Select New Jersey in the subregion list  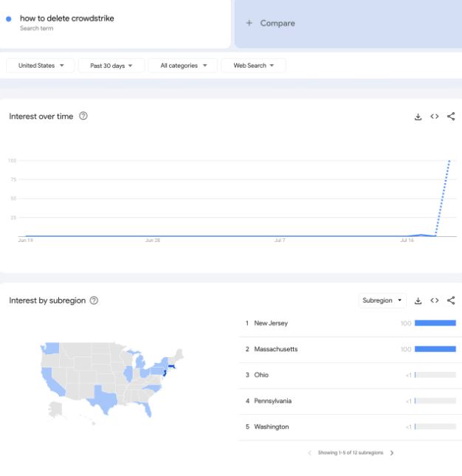[351, 323]
